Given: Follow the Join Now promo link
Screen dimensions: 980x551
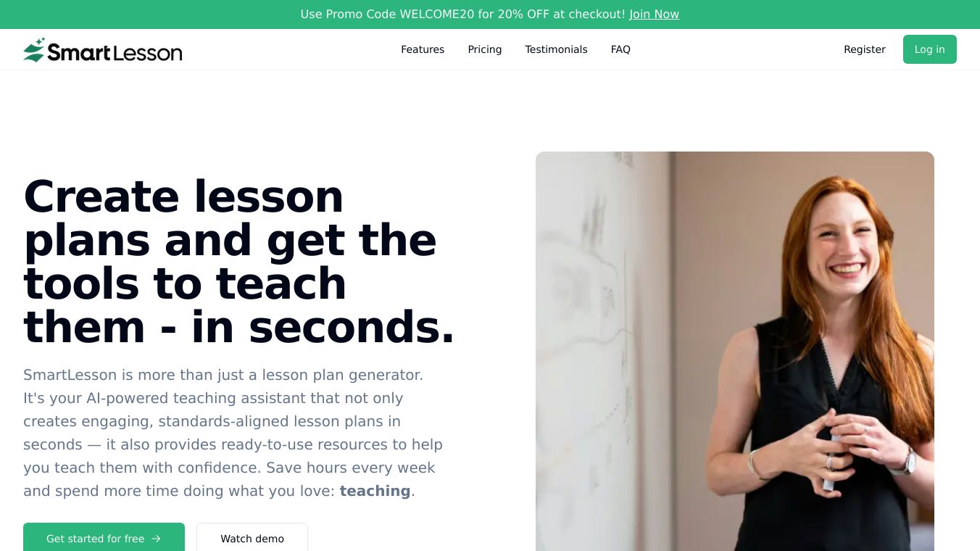Looking at the screenshot, I should 654,14.
